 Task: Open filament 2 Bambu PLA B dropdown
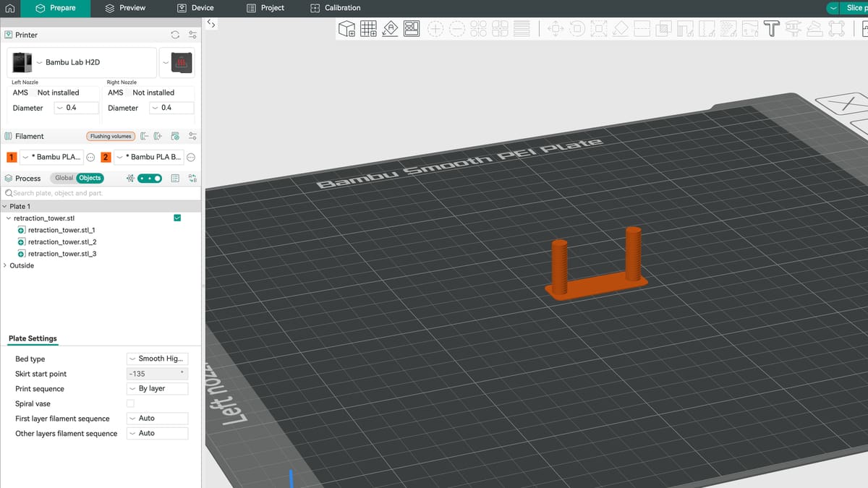coord(149,157)
